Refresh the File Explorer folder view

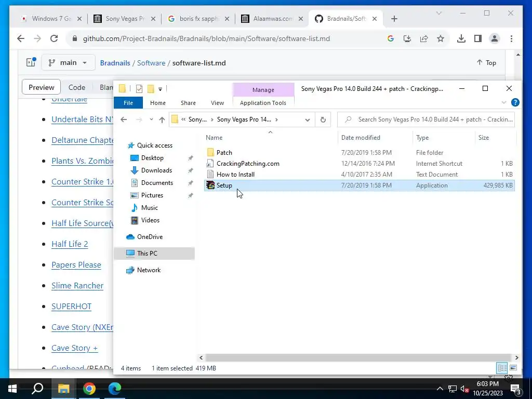click(323, 119)
